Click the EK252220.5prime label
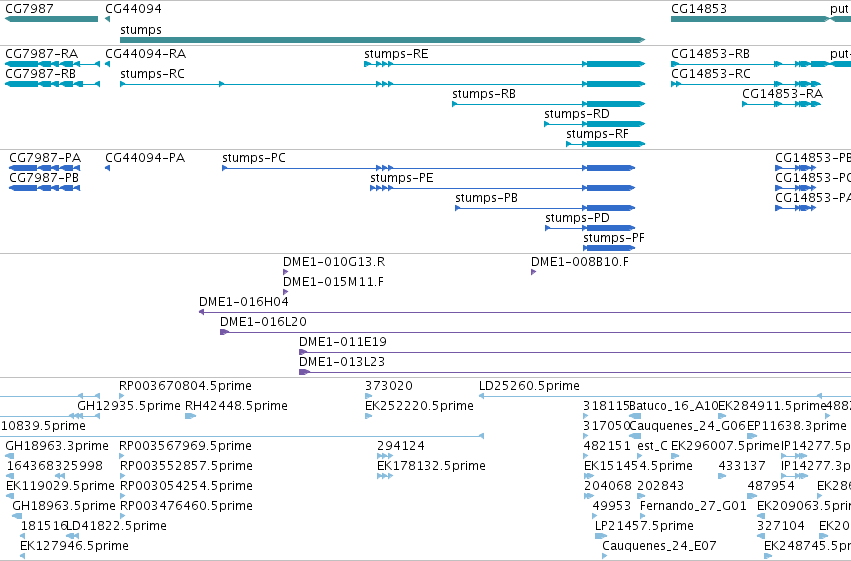The width and height of the screenshot is (851, 561). [419, 406]
